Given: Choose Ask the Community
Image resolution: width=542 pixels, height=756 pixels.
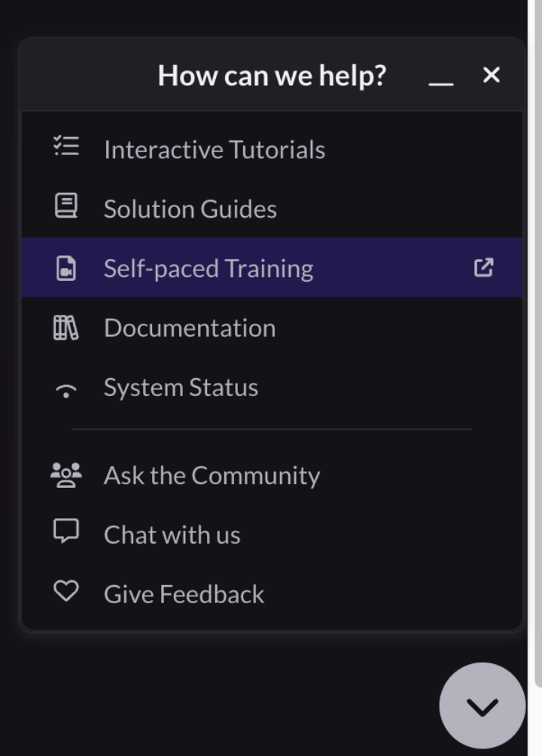Looking at the screenshot, I should click(x=212, y=476).
